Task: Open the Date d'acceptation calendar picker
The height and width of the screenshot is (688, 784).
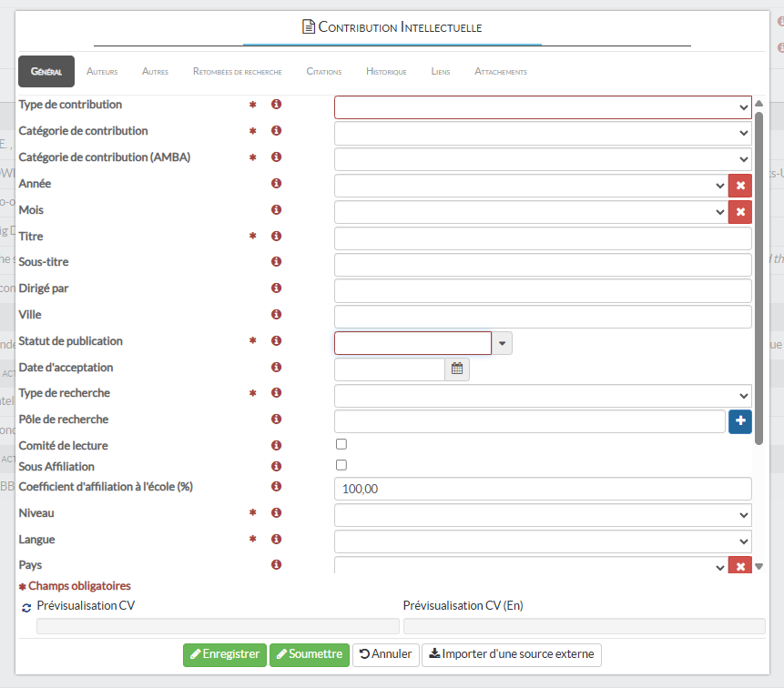Action: (457, 369)
